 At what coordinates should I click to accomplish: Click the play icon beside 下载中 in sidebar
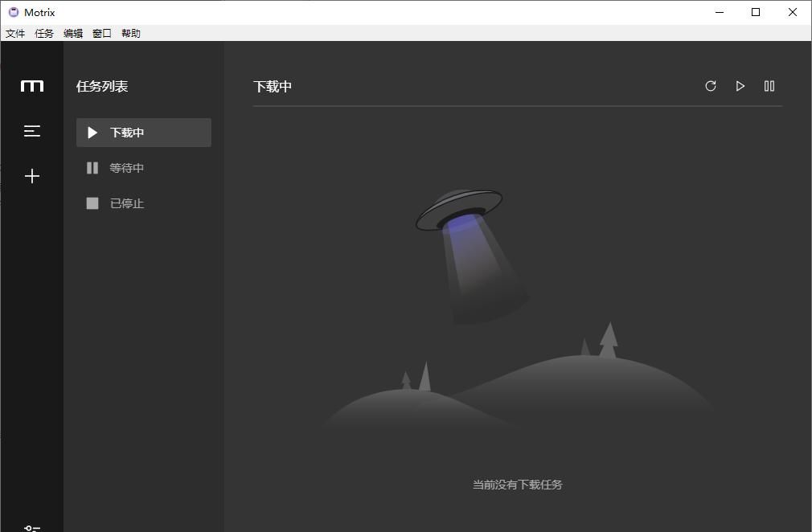(x=92, y=132)
